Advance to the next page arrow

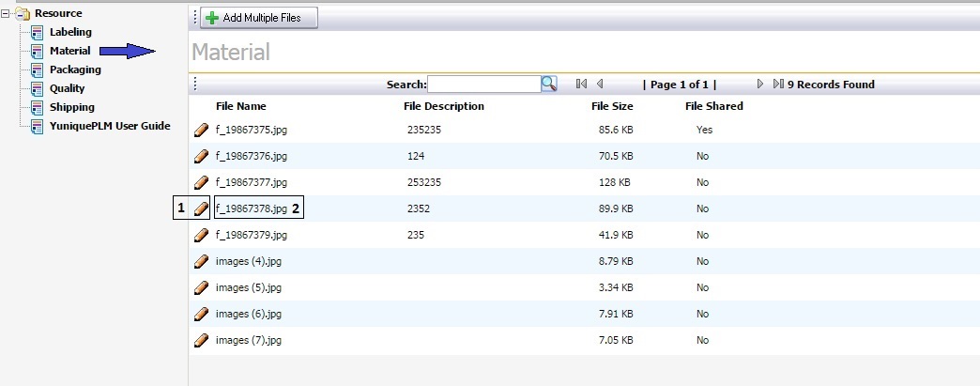(760, 85)
